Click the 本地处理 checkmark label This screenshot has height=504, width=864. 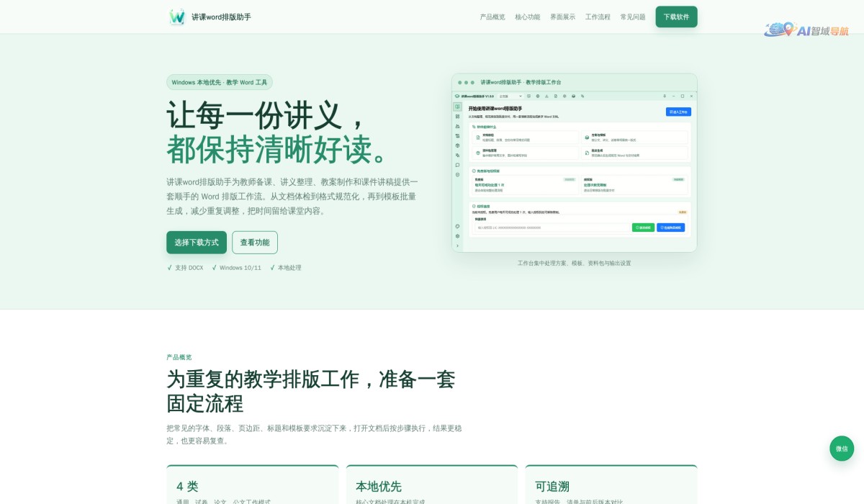(x=286, y=268)
